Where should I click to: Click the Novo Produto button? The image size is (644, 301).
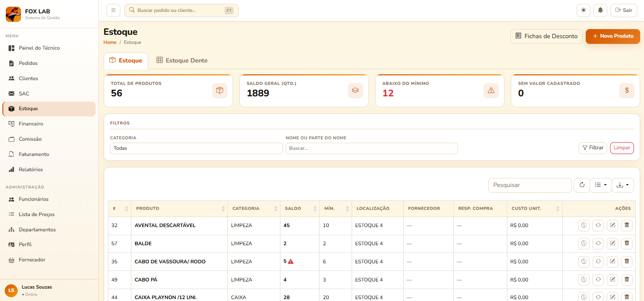coord(612,36)
